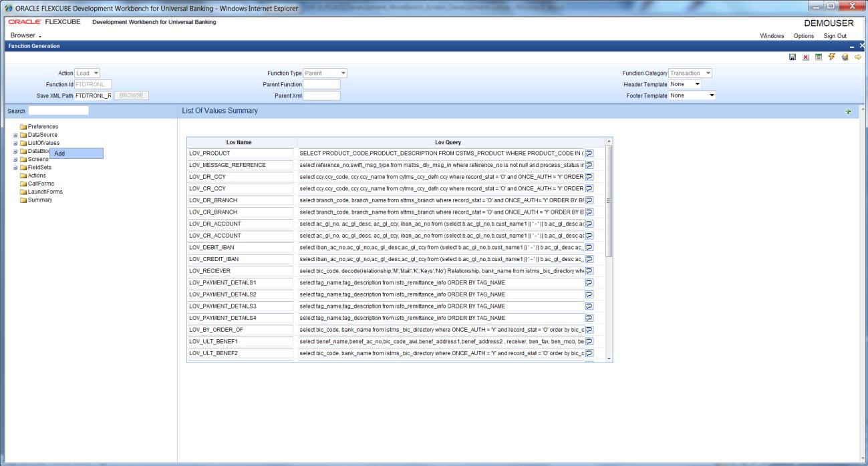
Task: Open query popup icon for LOV_ULT_BENEF2
Action: click(589, 353)
